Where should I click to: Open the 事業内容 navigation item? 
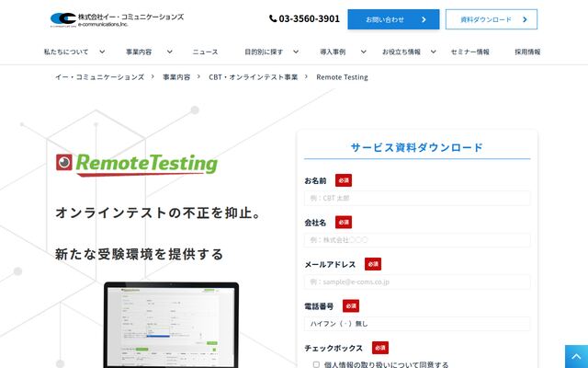139,52
